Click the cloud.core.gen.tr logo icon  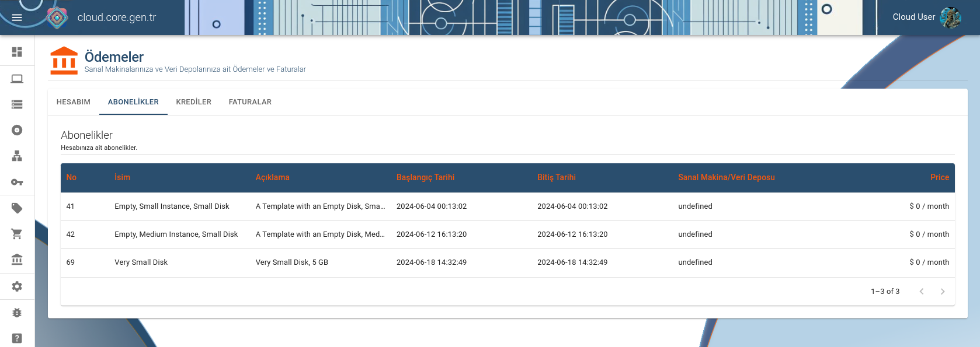pyautogui.click(x=57, y=17)
